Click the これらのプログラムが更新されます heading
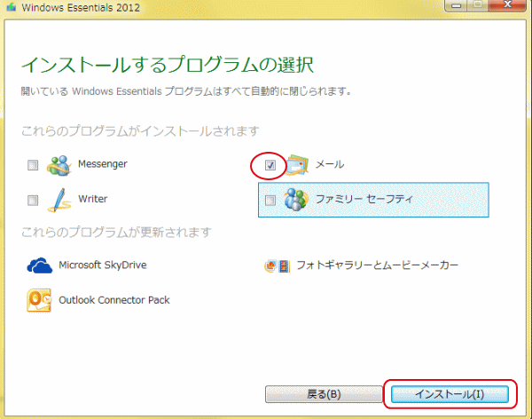532x419 pixels. coord(116,233)
